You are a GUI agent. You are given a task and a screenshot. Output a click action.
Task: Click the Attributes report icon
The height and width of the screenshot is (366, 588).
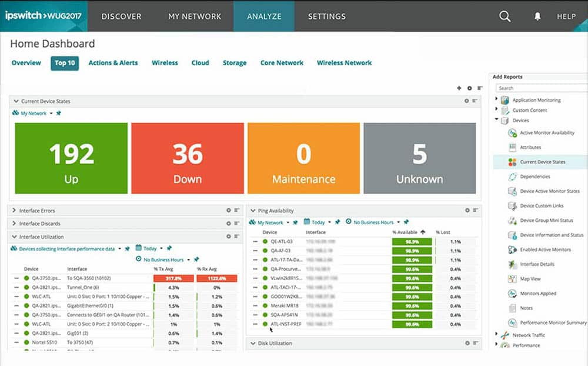tap(512, 147)
